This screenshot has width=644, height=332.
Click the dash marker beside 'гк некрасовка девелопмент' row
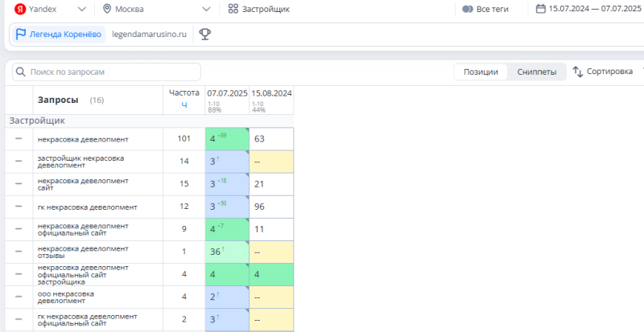click(x=19, y=207)
